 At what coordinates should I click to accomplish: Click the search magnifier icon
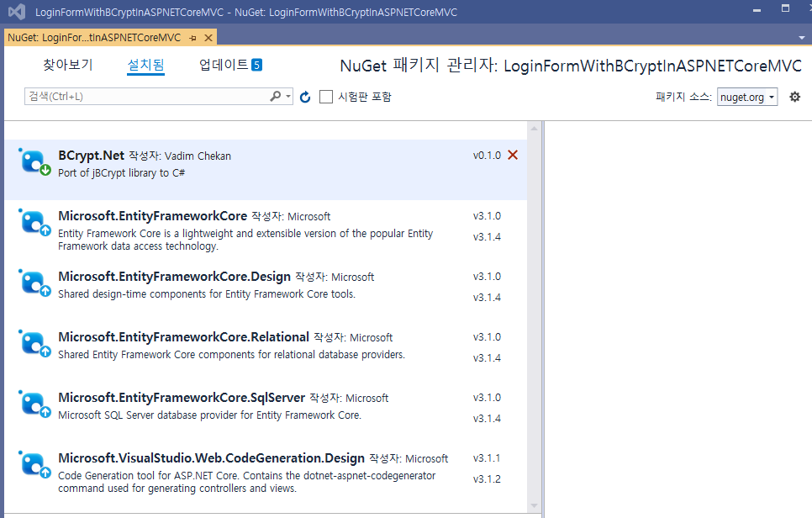click(x=276, y=97)
